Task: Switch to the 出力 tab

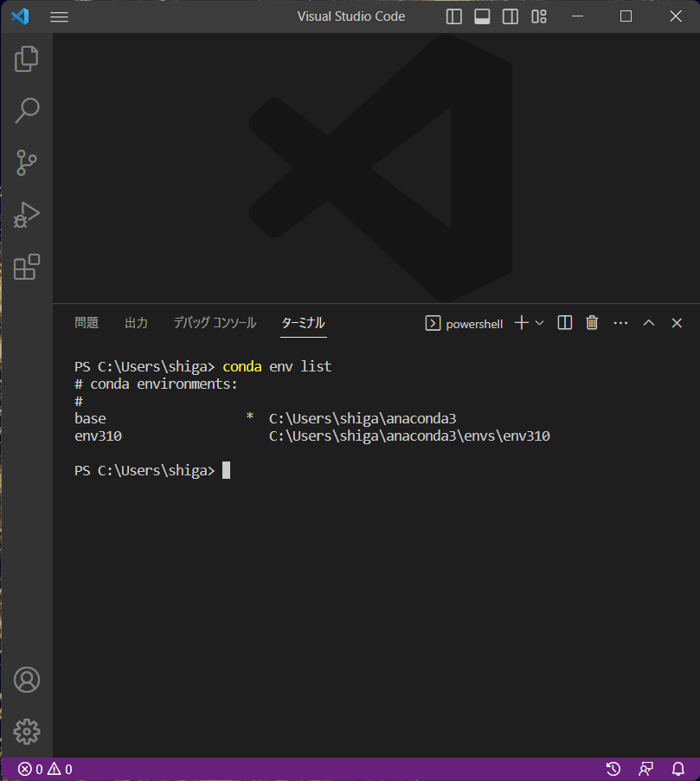Action: pos(136,323)
